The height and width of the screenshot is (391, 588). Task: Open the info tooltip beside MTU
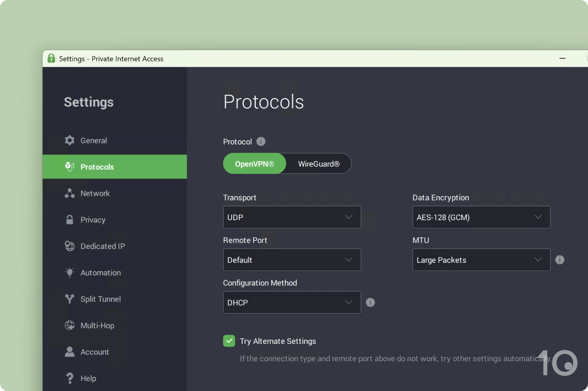560,260
